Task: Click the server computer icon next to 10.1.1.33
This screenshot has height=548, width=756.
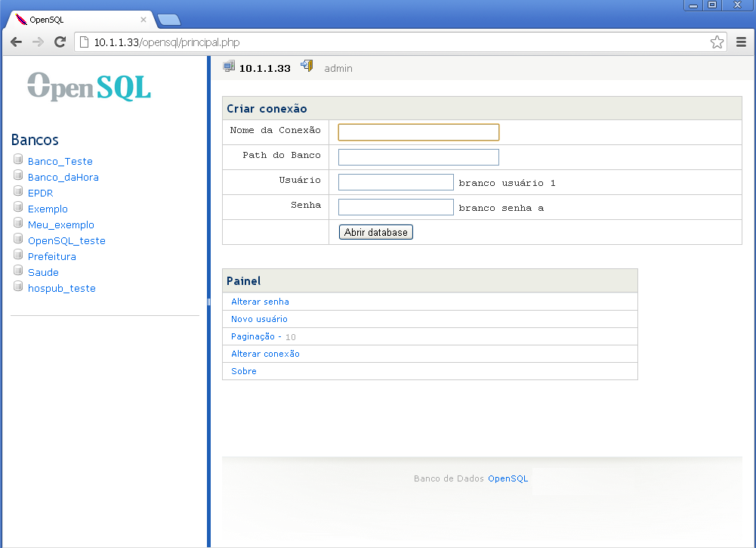Action: pos(229,66)
